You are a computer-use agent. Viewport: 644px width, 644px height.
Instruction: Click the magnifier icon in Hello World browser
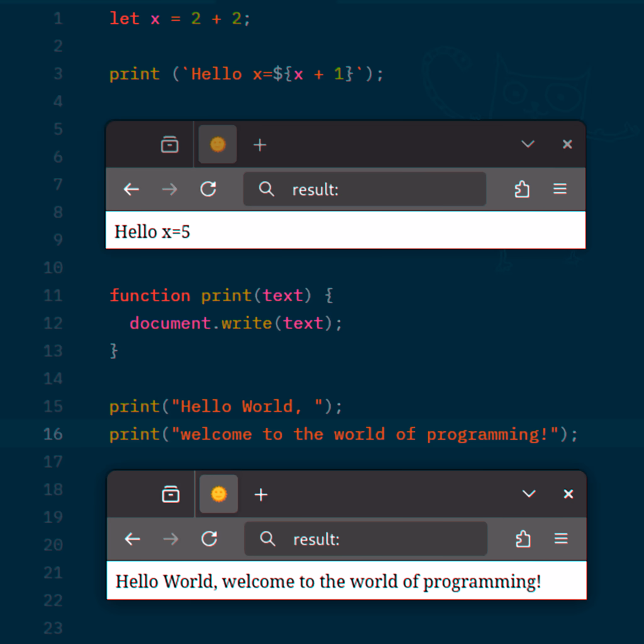point(267,539)
